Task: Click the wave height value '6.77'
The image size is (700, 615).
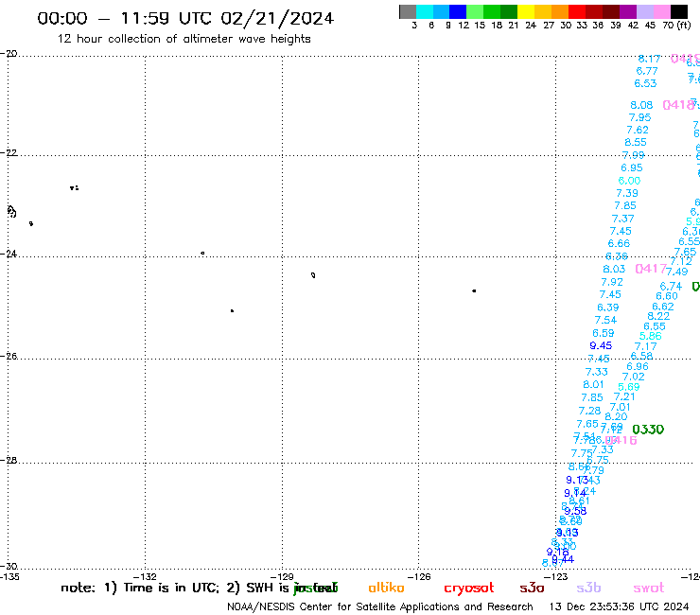Action: [647, 71]
